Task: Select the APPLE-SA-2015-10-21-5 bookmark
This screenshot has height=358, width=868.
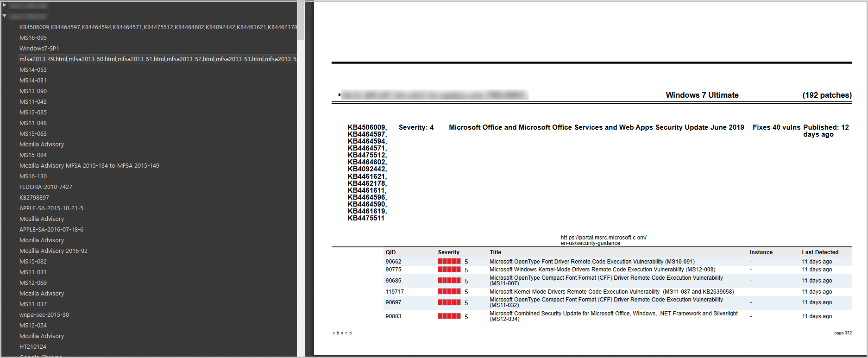Action: point(51,208)
